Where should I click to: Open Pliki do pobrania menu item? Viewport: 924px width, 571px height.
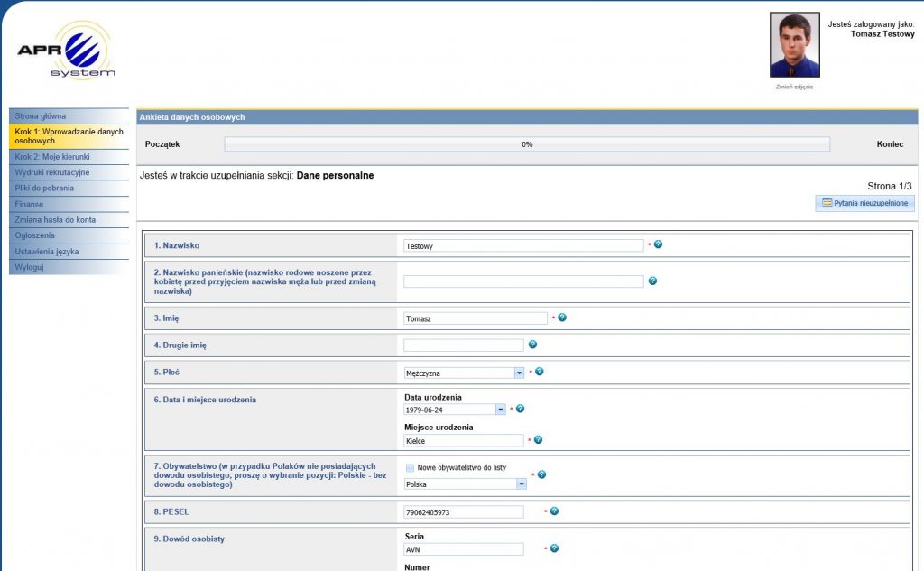tap(69, 188)
